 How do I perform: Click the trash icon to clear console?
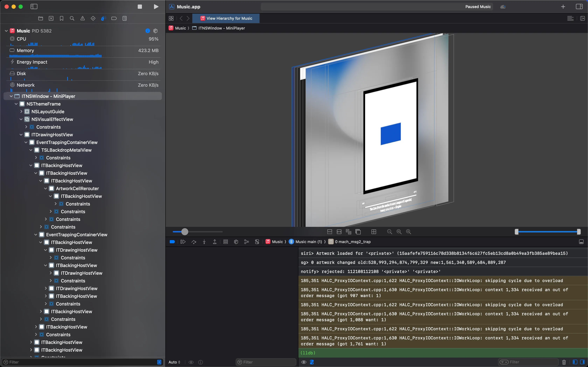pos(564,362)
